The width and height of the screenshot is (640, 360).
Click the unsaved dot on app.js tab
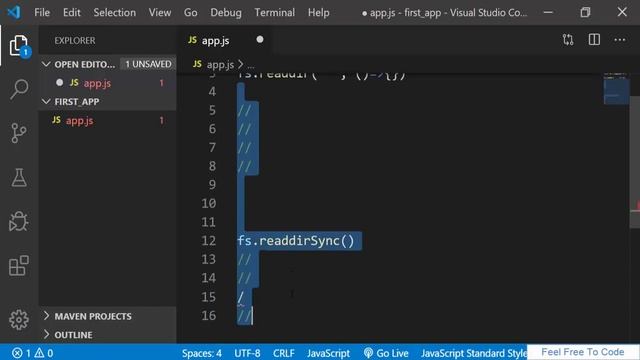260,40
